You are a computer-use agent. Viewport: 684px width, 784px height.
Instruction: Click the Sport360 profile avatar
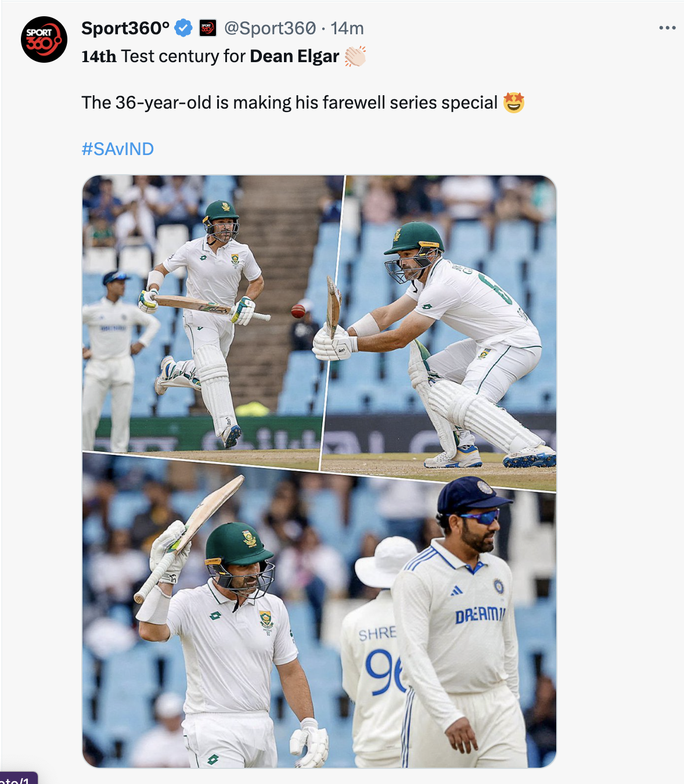(x=44, y=39)
